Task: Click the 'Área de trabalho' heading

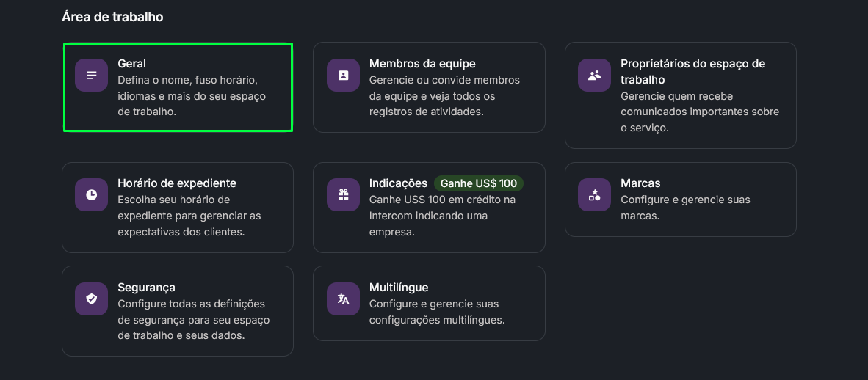Action: (x=112, y=17)
